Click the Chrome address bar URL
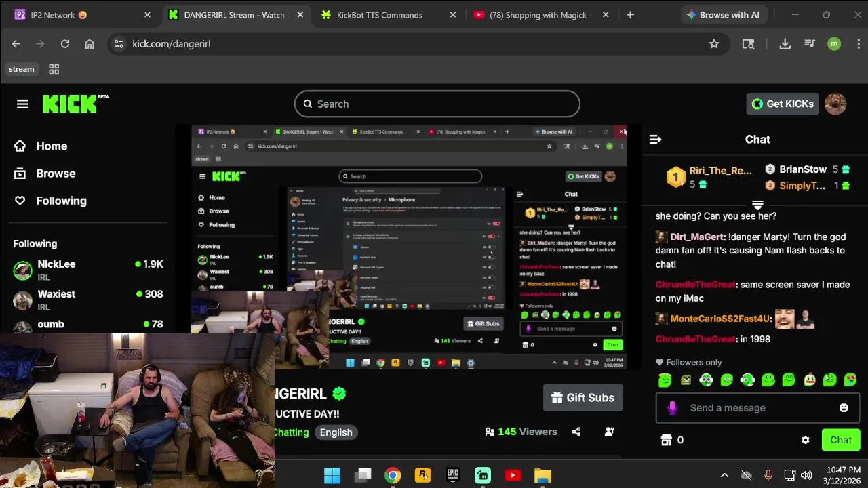Image resolution: width=868 pixels, height=488 pixels. (172, 43)
